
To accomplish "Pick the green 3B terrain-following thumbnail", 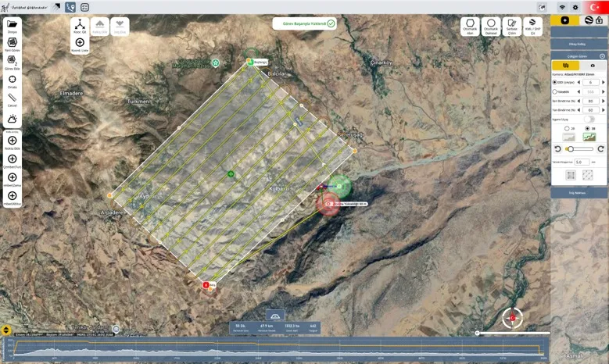I will pyautogui.click(x=589, y=137).
